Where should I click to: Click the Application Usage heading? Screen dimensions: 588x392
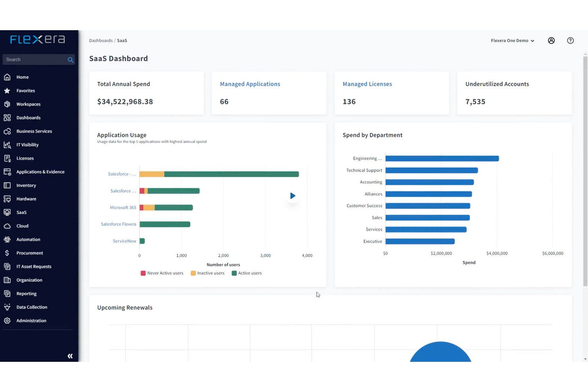coord(122,135)
